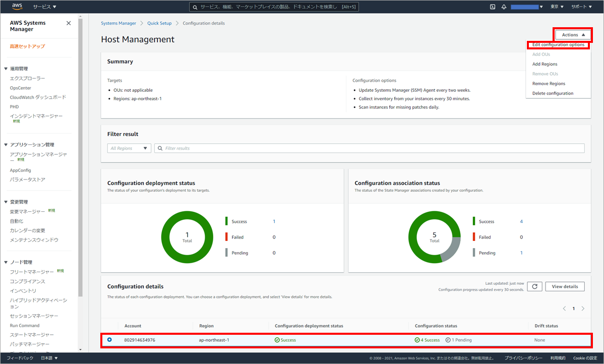
Task: Open 高速セットアップ in the sidebar
Action: pos(27,46)
